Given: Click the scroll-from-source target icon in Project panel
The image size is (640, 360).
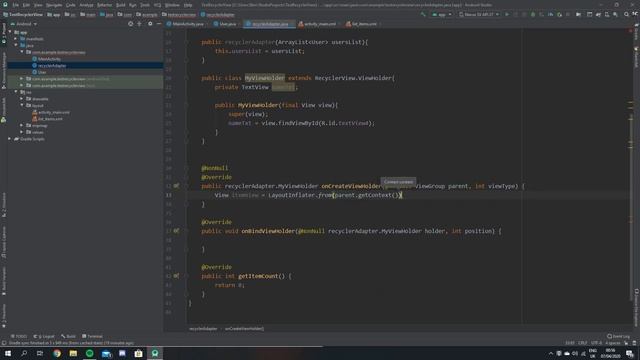Looking at the screenshot, I should click(x=130, y=24).
